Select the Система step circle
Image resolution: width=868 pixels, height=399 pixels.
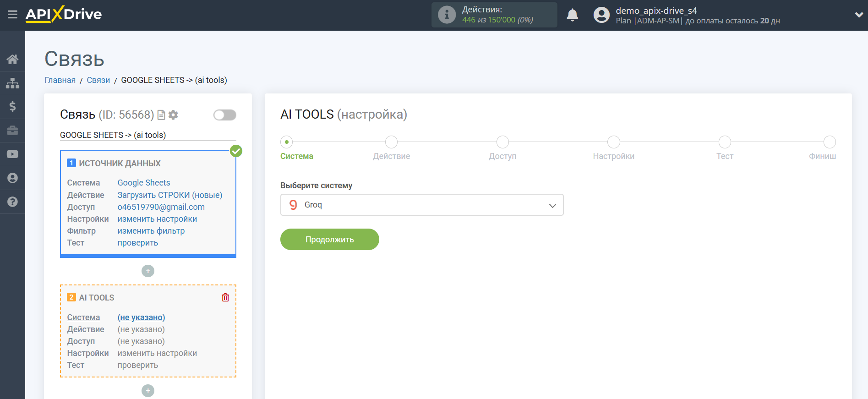tap(287, 142)
